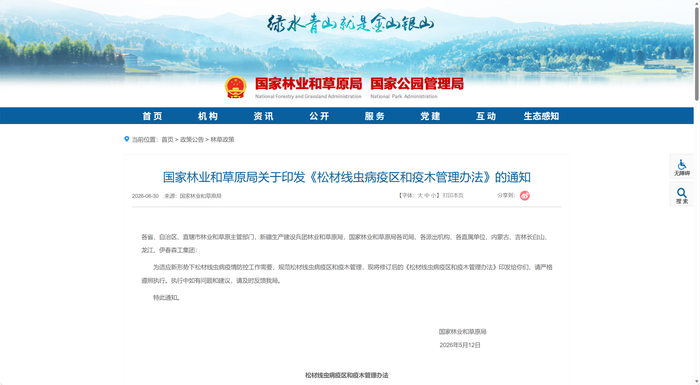The height and width of the screenshot is (385, 700).
Task: Click the article headline about 松材线虫病疫区
Action: [x=346, y=177]
